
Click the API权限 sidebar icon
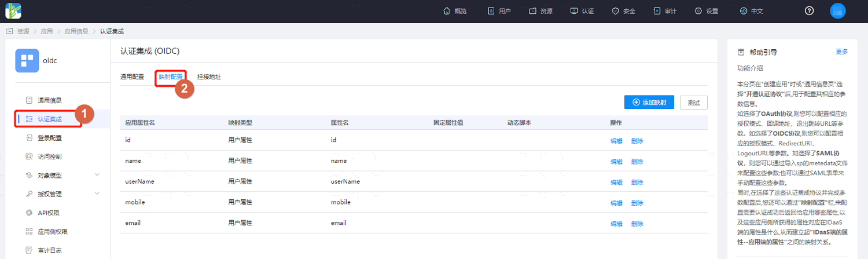(29, 213)
